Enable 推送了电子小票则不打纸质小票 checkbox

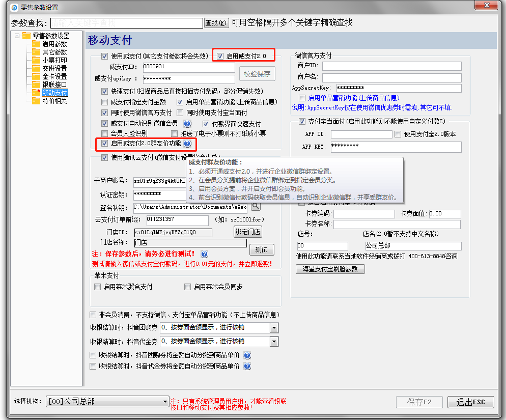tap(174, 134)
